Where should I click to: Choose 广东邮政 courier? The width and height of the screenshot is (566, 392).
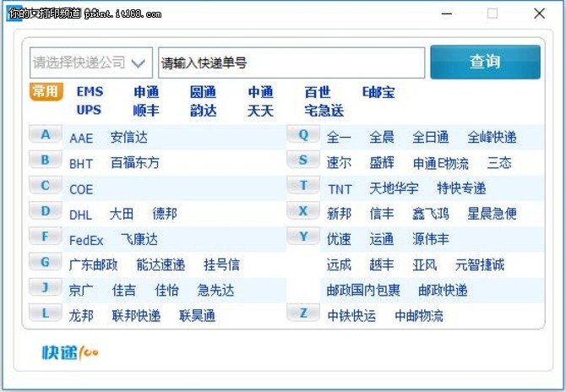94,264
